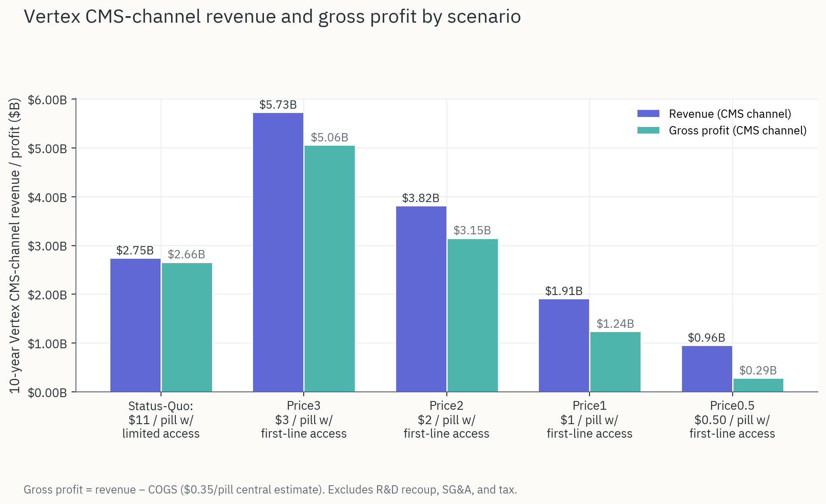The width and height of the screenshot is (826, 504).
Task: Click the chart title about Vertex CMS-channel
Action: [x=272, y=17]
